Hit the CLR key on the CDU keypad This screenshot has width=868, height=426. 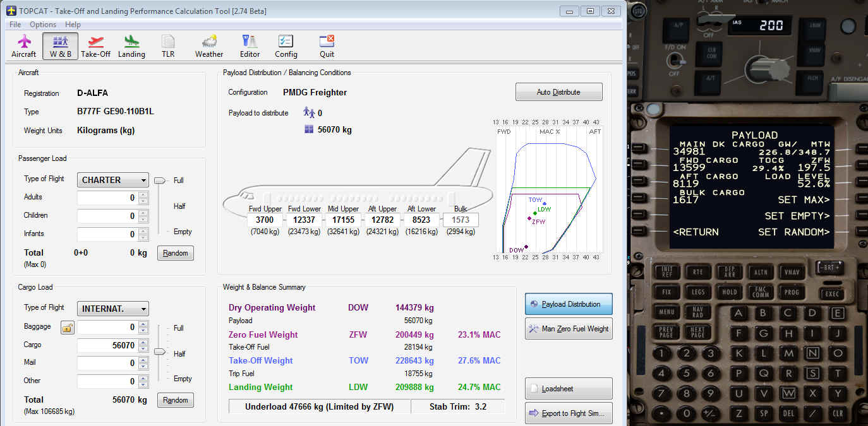[838, 414]
